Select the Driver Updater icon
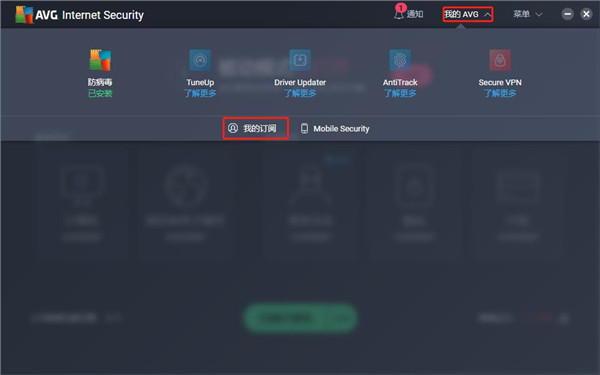The width and height of the screenshot is (600, 375). (300, 60)
